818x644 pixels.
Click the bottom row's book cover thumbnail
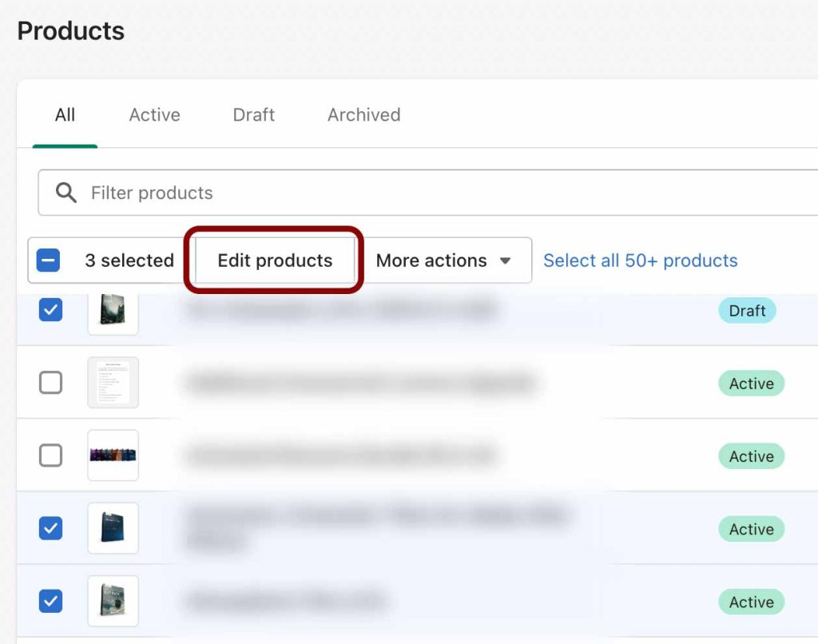point(113,601)
